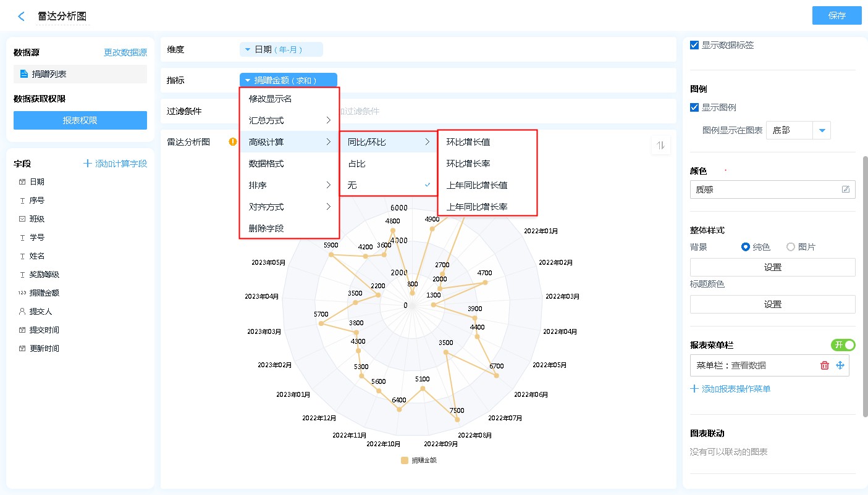Click the 更改数据源 link

(x=125, y=53)
